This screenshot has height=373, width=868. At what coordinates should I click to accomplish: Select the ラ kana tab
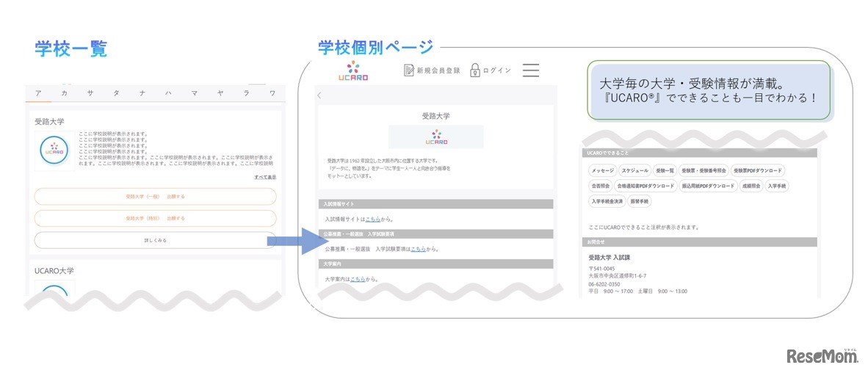(246, 93)
